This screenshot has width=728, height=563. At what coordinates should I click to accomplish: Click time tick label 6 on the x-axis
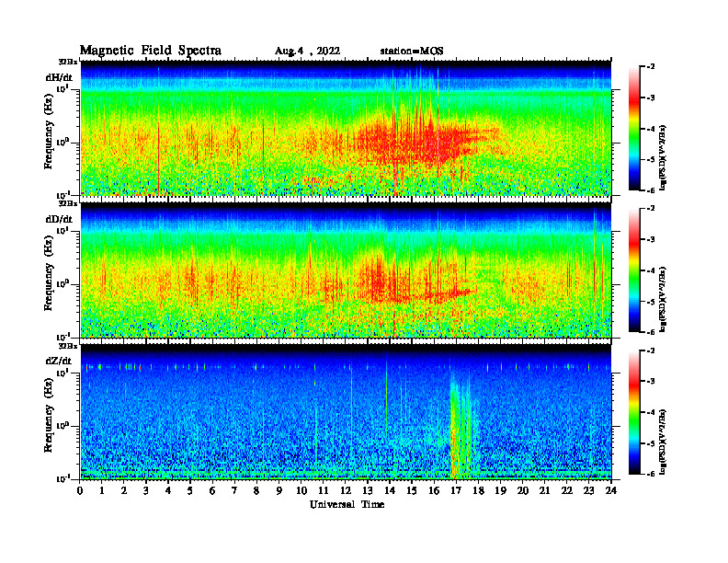pos(213,491)
